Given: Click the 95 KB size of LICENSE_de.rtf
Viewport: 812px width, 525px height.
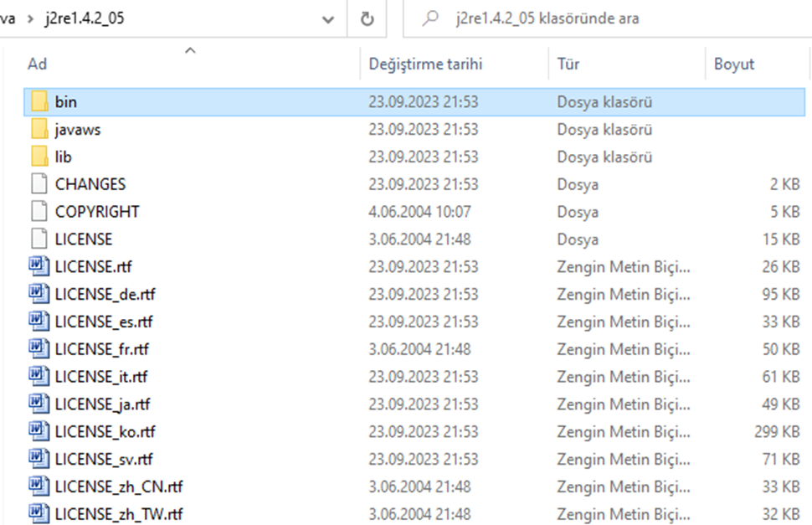Looking at the screenshot, I should pyautogui.click(x=780, y=294).
